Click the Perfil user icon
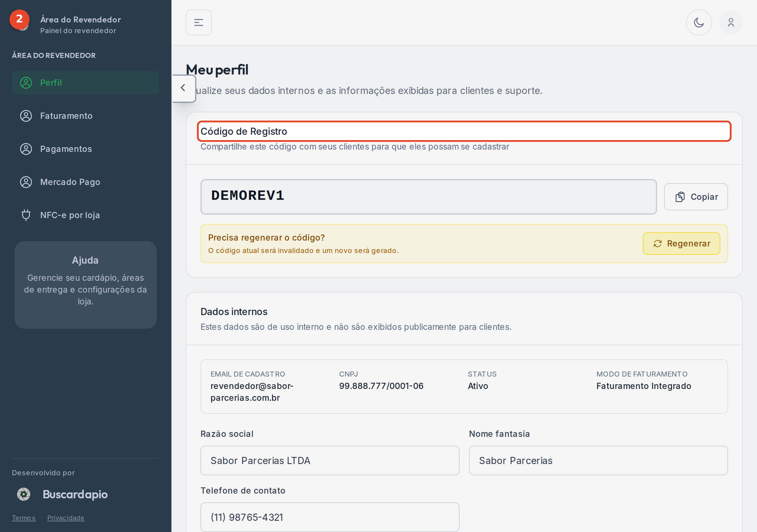The height and width of the screenshot is (532, 757). point(26,83)
